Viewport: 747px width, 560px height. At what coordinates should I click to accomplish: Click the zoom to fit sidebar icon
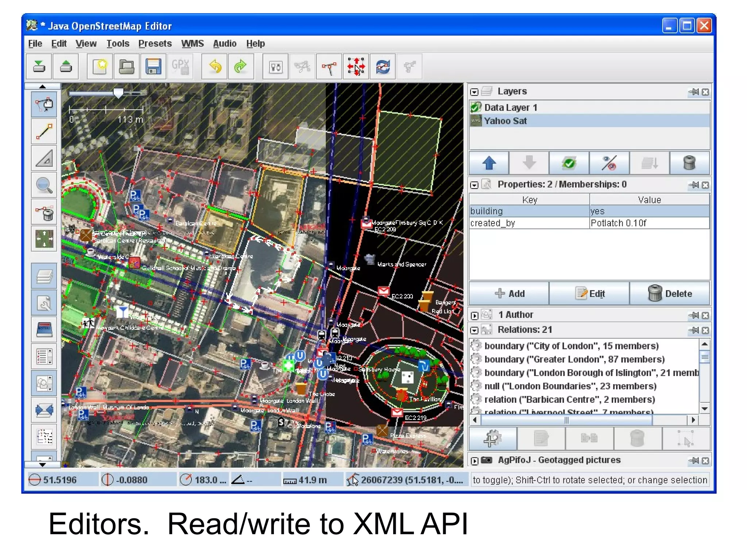44,239
